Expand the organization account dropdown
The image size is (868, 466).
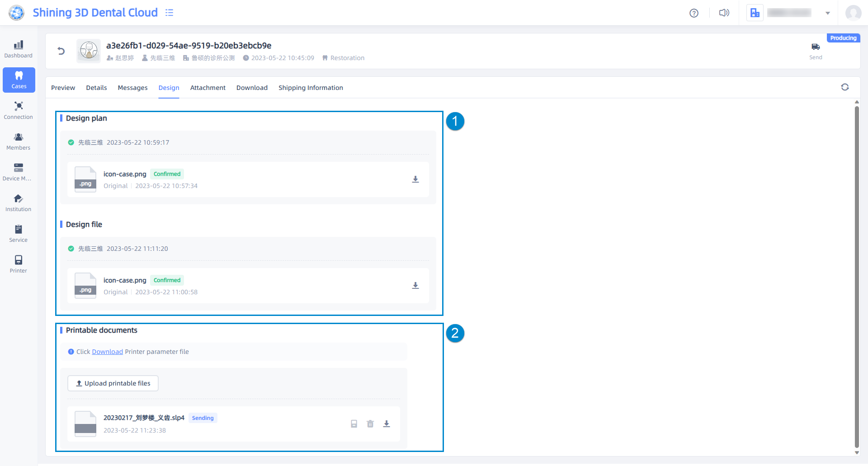click(x=827, y=13)
